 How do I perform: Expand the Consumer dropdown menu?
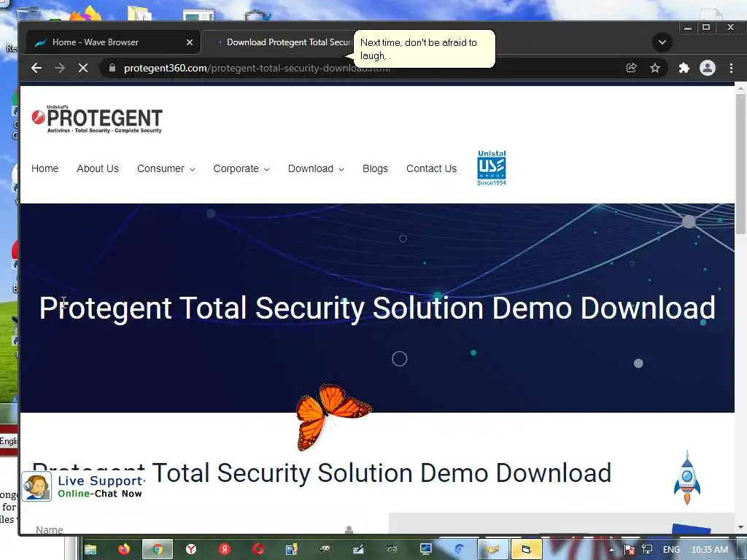click(x=166, y=168)
